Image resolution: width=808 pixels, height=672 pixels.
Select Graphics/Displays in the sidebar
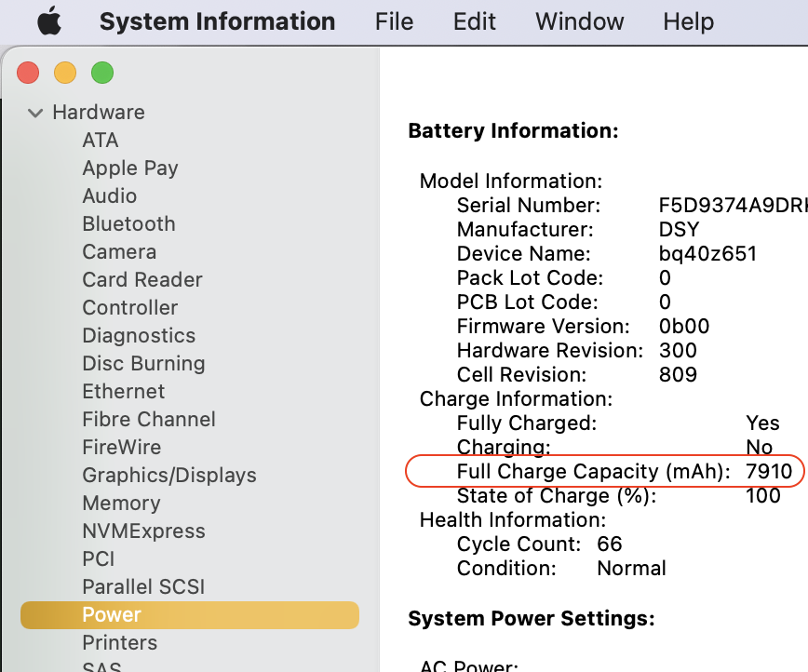(x=169, y=475)
